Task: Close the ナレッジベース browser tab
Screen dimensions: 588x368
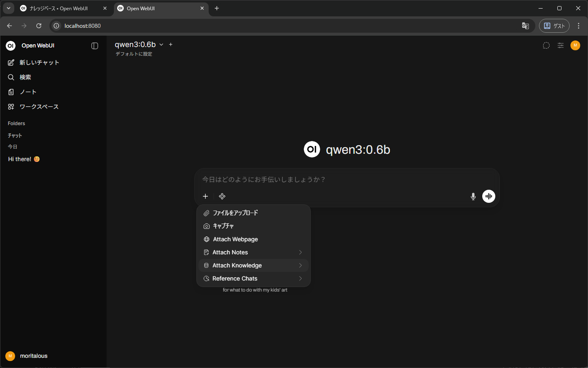Action: click(x=105, y=8)
